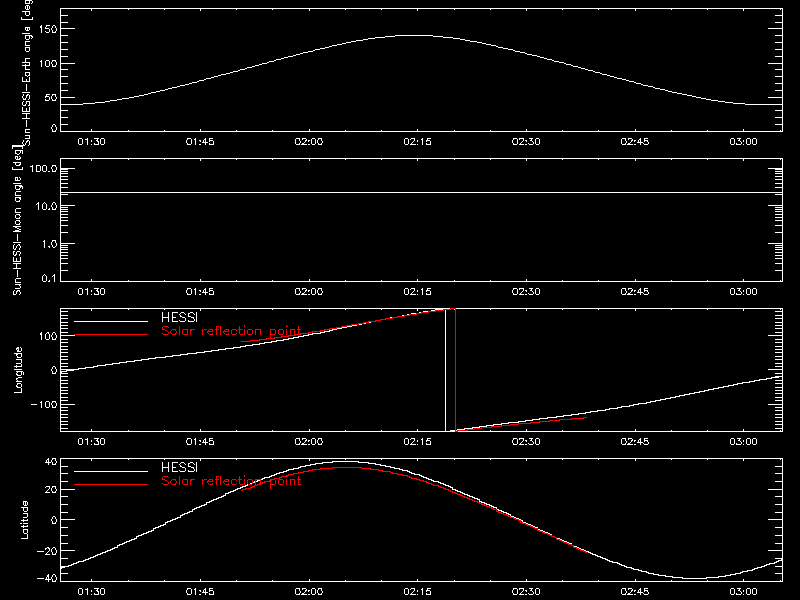Select 02:15 time label under Moon angle plot

click(x=417, y=291)
